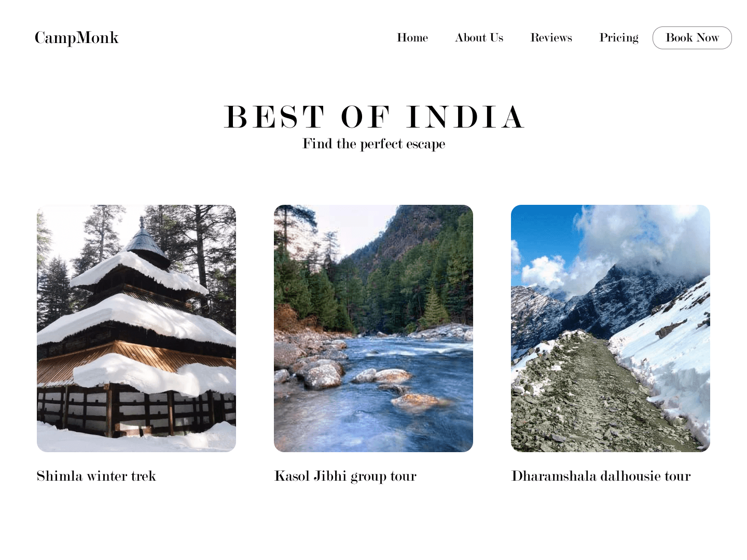747x560 pixels.
Task: Click the Book Now button
Action: [x=692, y=38]
